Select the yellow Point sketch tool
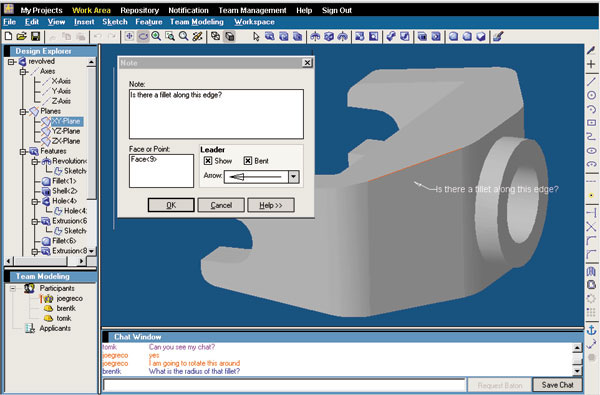600x395 pixels. point(591,195)
